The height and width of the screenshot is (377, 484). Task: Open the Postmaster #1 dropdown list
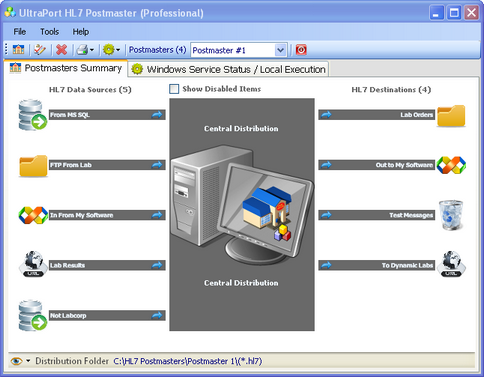pyautogui.click(x=281, y=50)
